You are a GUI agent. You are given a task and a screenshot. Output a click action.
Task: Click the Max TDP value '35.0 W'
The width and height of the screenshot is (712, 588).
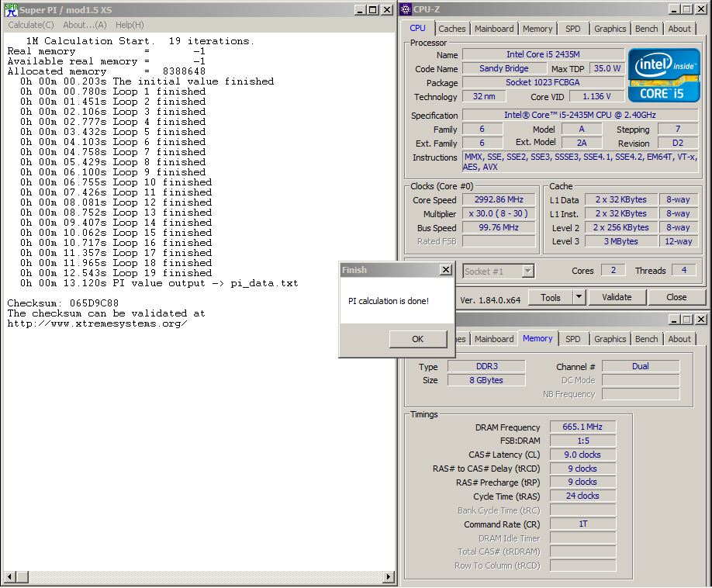(607, 68)
